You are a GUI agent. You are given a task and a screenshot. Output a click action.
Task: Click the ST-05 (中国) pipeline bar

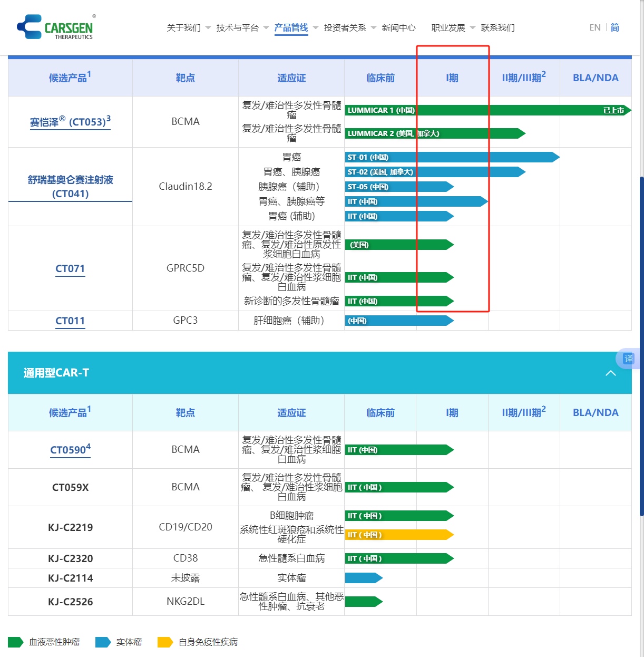point(399,187)
